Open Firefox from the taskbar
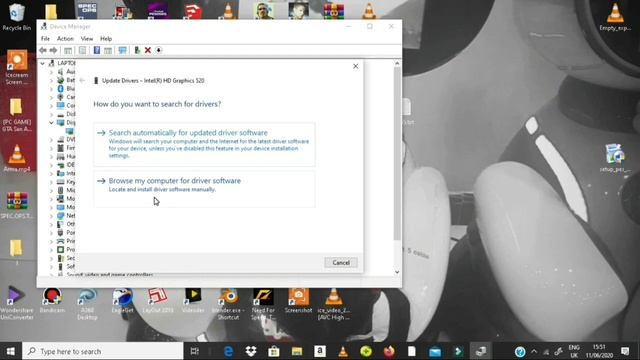The image size is (640, 360). click(x=389, y=351)
